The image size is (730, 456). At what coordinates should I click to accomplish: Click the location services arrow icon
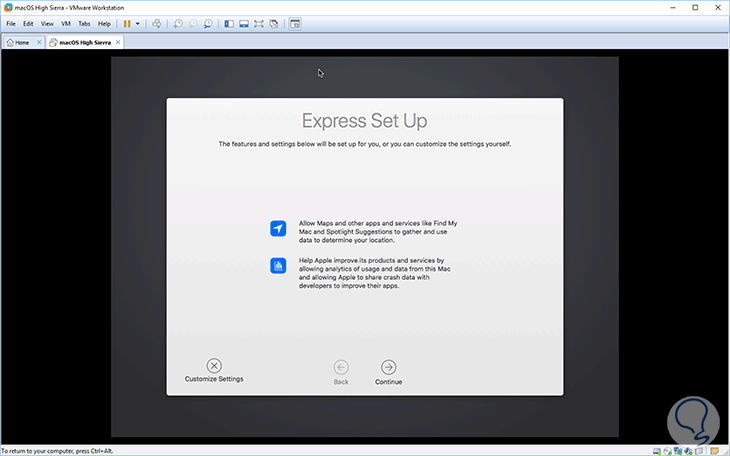point(278,228)
